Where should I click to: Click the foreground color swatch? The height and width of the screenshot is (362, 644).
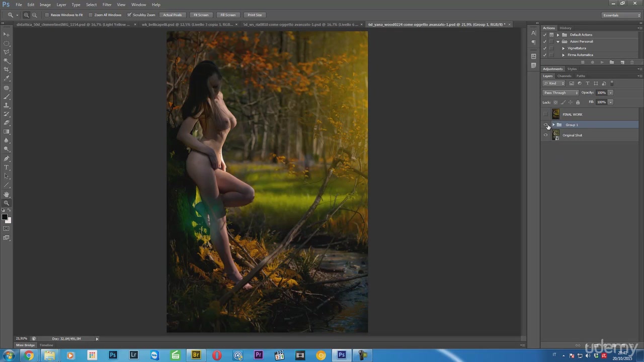point(4,217)
